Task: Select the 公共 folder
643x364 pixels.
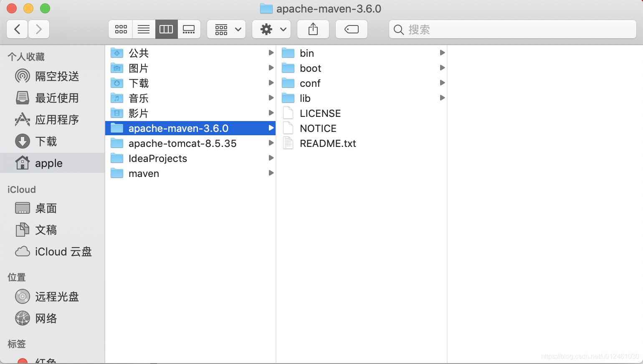Action: [x=190, y=53]
